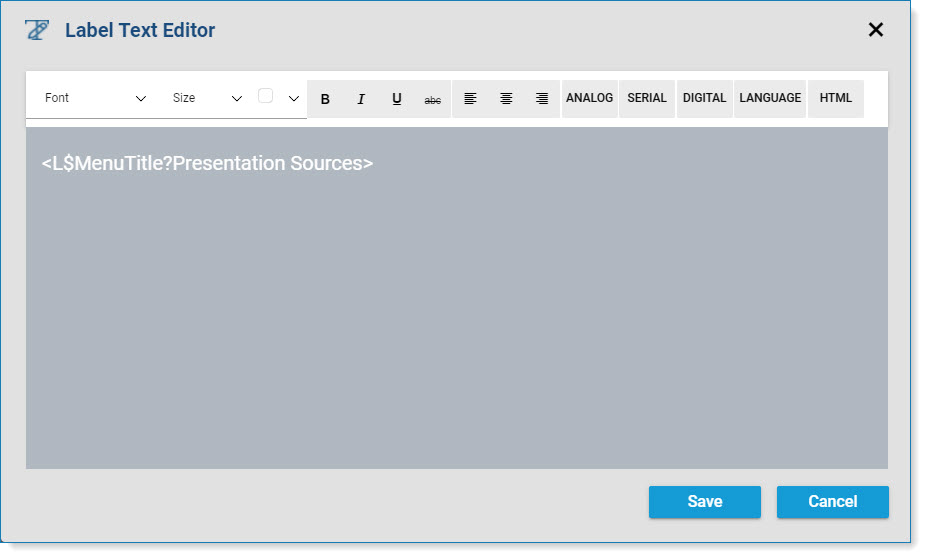Toggle strikethrough formatting
The image size is (926, 558).
433,99
